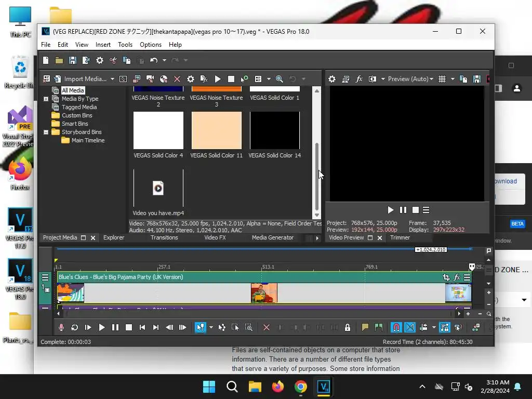Toggle Enable Snapping magnet button
532x399 pixels.
pos(396,327)
